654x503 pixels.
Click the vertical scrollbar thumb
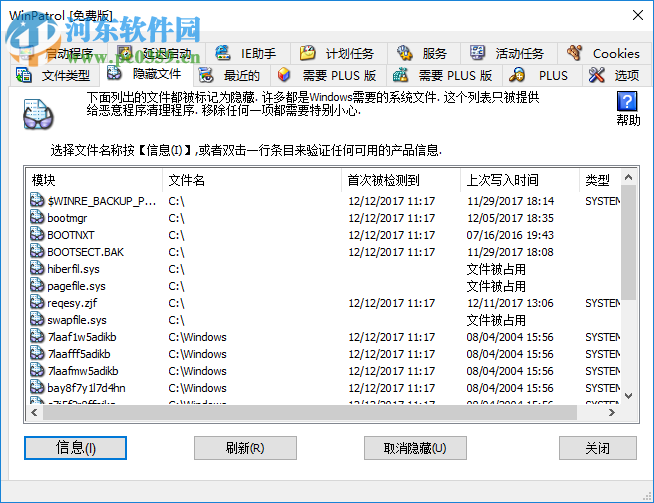click(629, 243)
